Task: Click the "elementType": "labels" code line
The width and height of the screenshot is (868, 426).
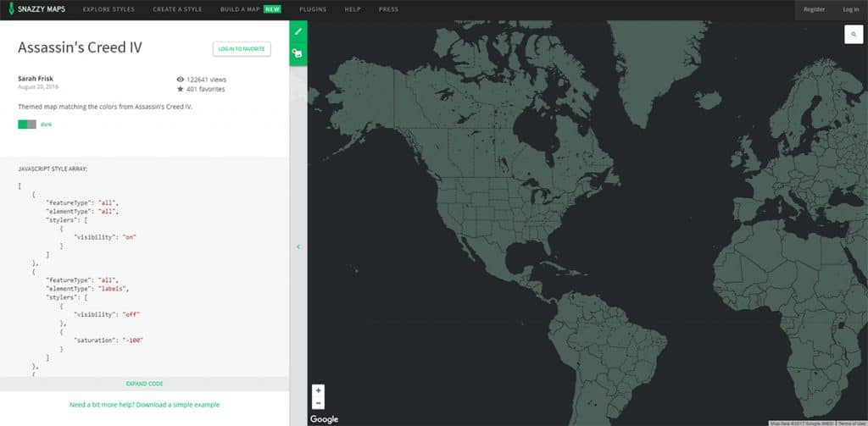Action: coord(87,289)
